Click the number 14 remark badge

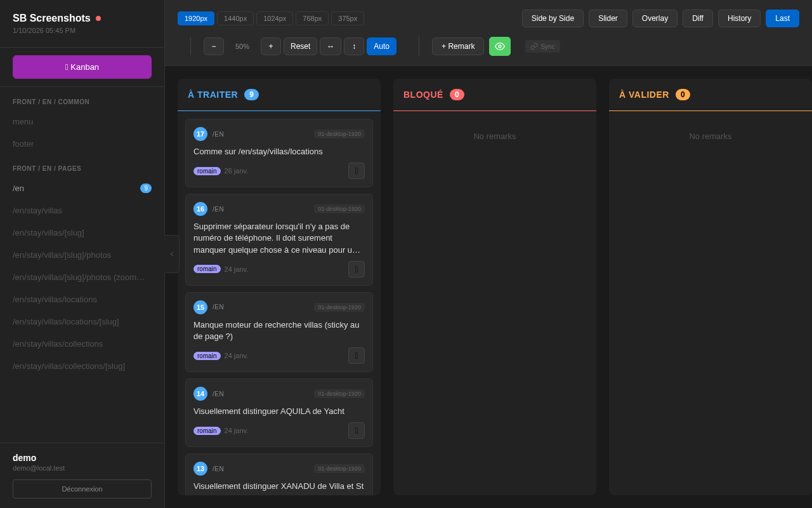[x=200, y=394]
